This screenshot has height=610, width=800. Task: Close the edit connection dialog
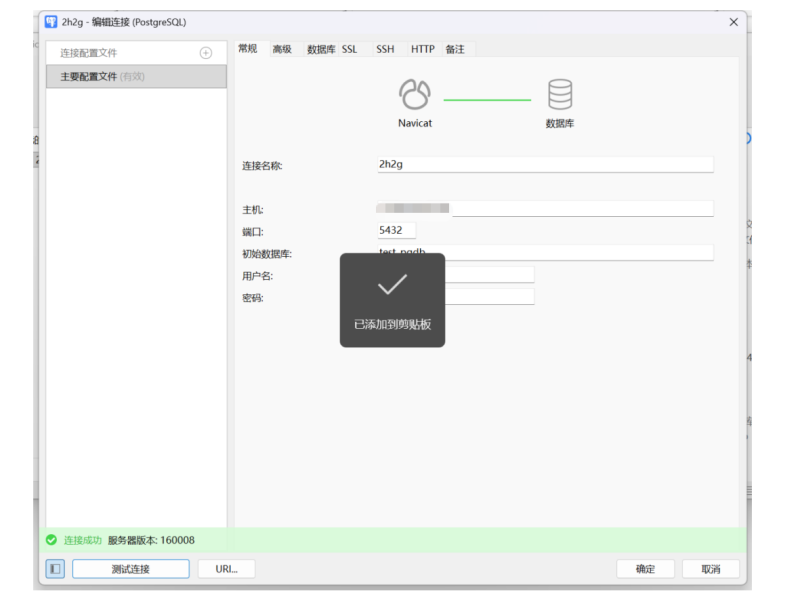click(734, 22)
